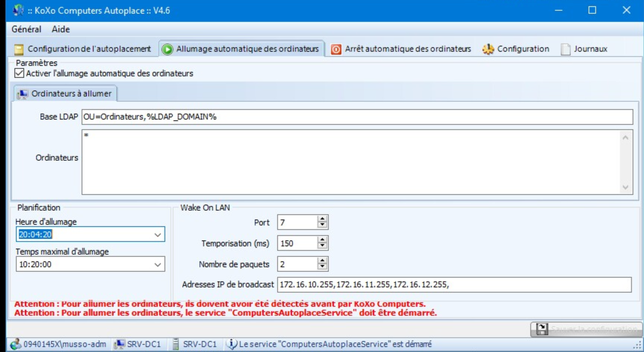Open the Général menu
Screen dimensions: 644x352
point(26,29)
